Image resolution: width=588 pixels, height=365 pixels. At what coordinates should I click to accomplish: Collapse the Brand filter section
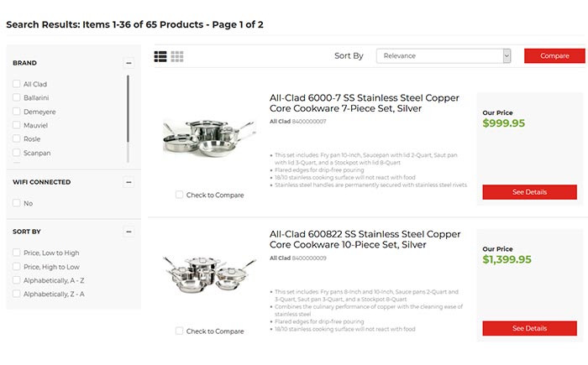pos(129,63)
